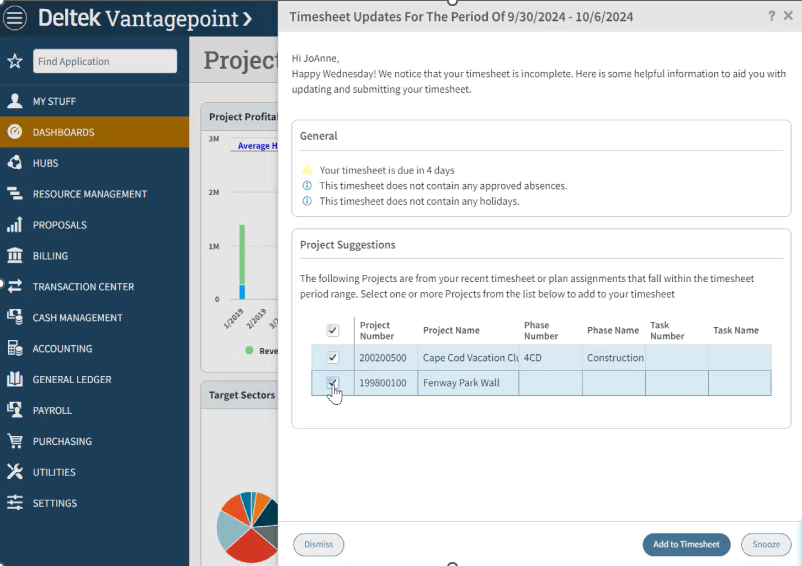The width and height of the screenshot is (802, 566).
Task: Open the Transaction Center menu item
Action: (83, 287)
